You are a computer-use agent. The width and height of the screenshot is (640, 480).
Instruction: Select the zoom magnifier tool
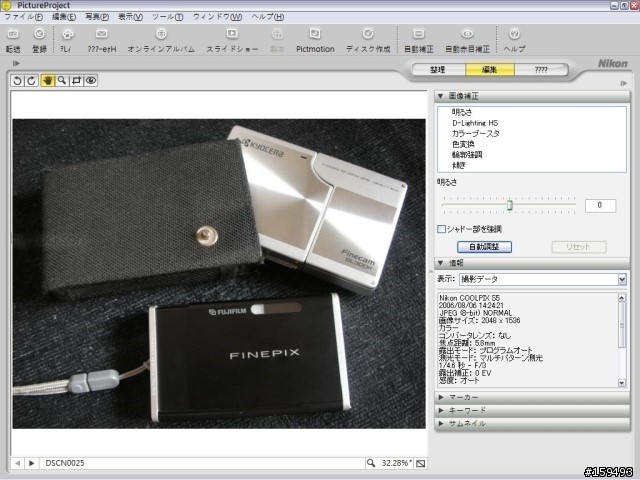coord(62,80)
